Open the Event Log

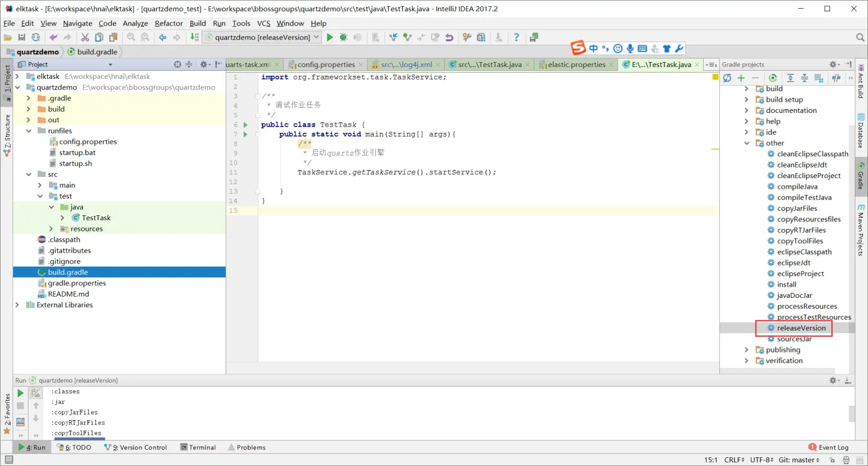click(829, 447)
